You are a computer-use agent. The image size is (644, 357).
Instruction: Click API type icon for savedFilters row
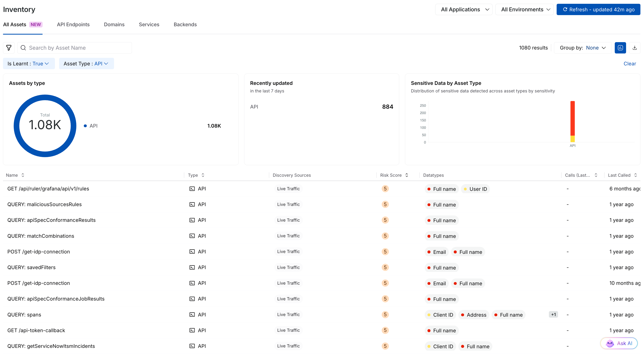192,267
